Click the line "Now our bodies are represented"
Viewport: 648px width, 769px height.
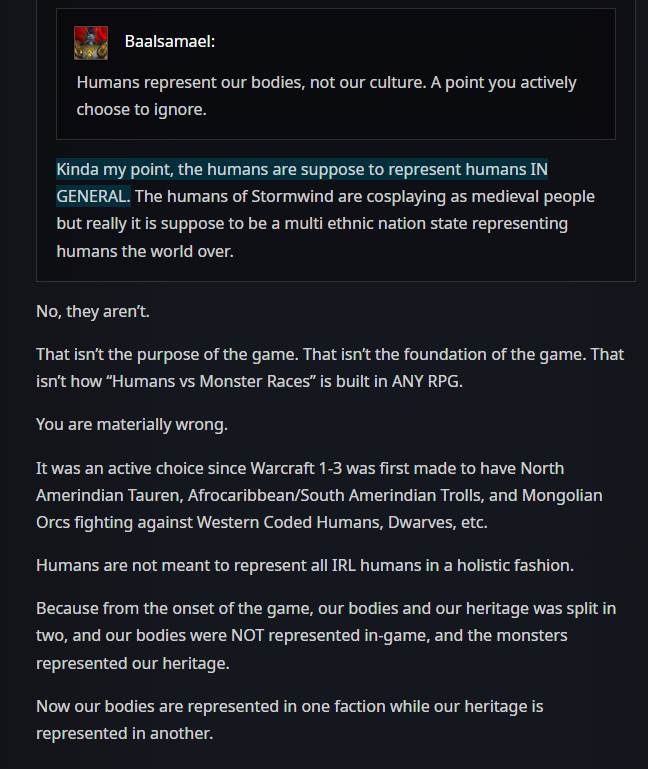click(x=289, y=707)
